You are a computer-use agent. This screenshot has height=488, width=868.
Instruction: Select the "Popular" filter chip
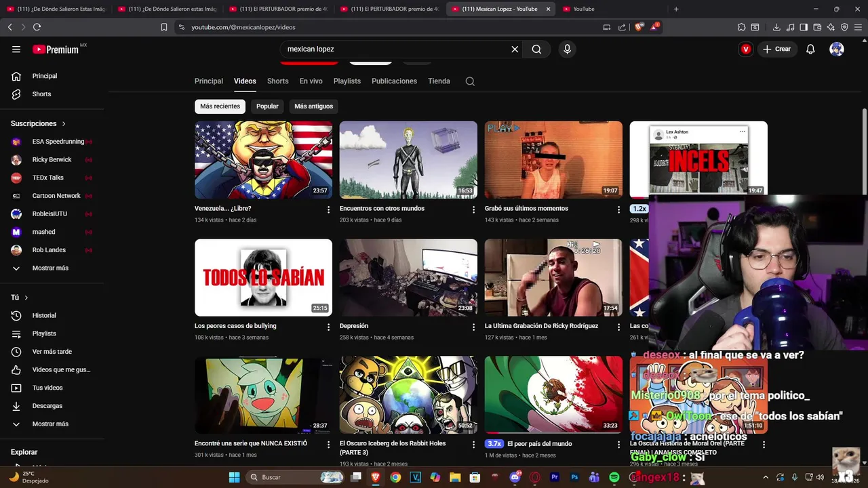[x=267, y=106]
